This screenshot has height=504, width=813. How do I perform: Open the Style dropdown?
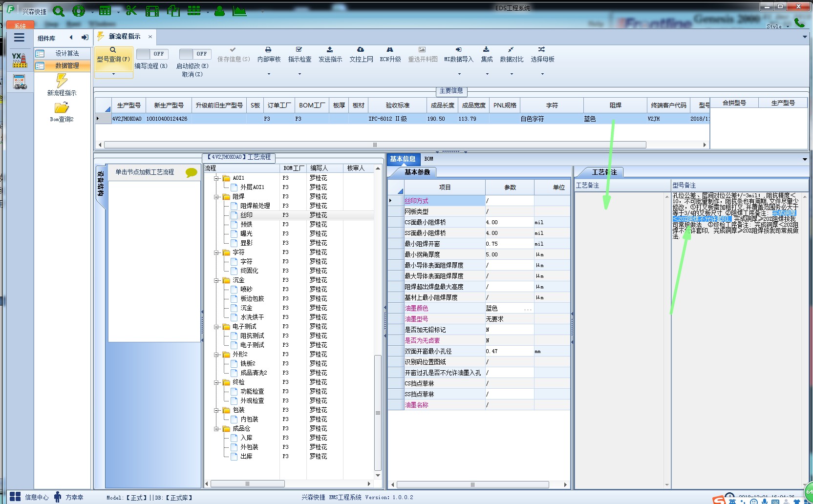coord(778,26)
